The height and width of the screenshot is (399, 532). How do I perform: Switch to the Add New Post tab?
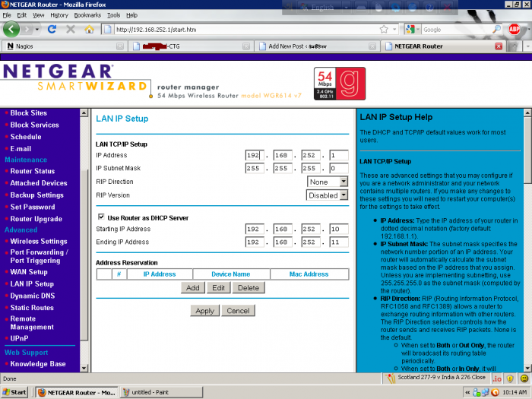click(317, 46)
